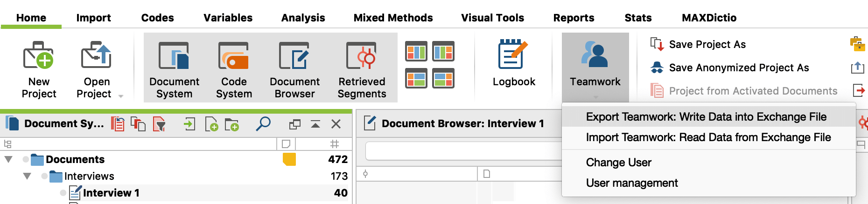This screenshot has width=868, height=204.
Task: Open the MAXDictio tab
Action: click(709, 18)
